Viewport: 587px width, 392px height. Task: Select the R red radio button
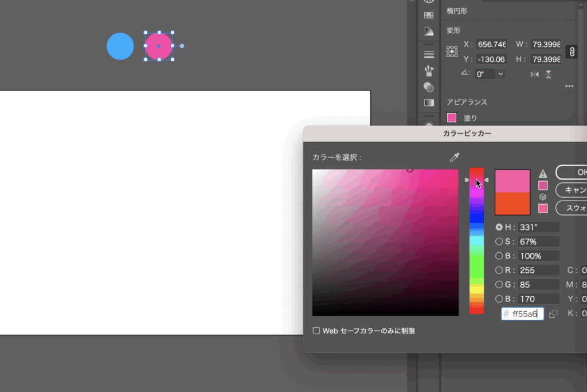click(499, 270)
